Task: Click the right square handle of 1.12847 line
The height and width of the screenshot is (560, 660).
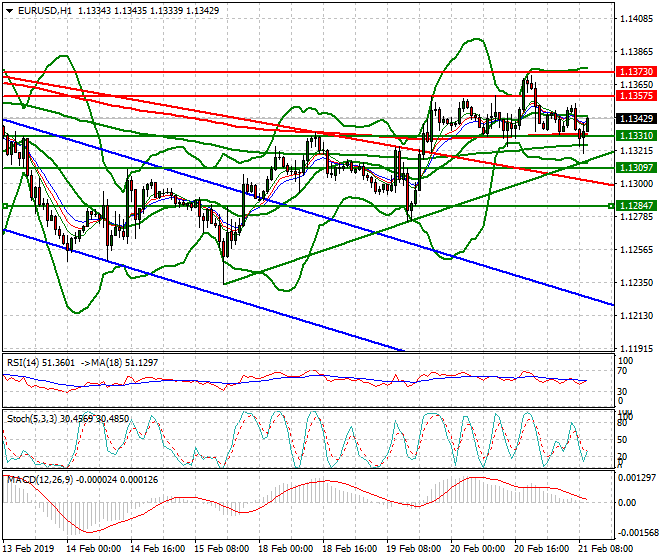Action: coord(611,206)
